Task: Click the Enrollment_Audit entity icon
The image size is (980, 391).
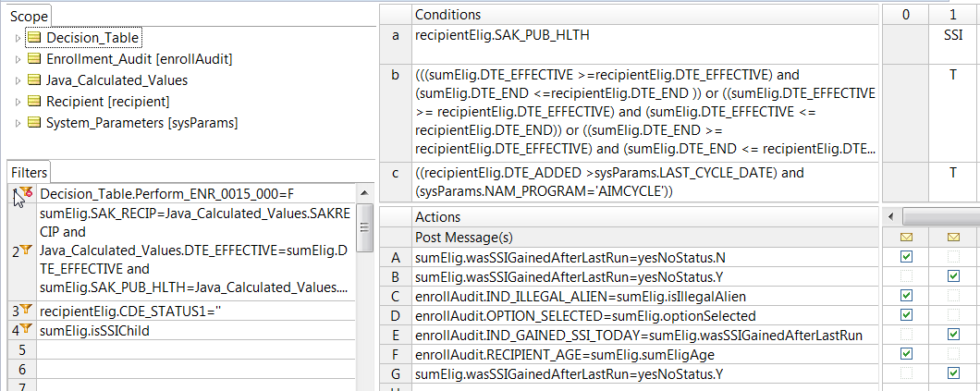Action: coord(34,59)
